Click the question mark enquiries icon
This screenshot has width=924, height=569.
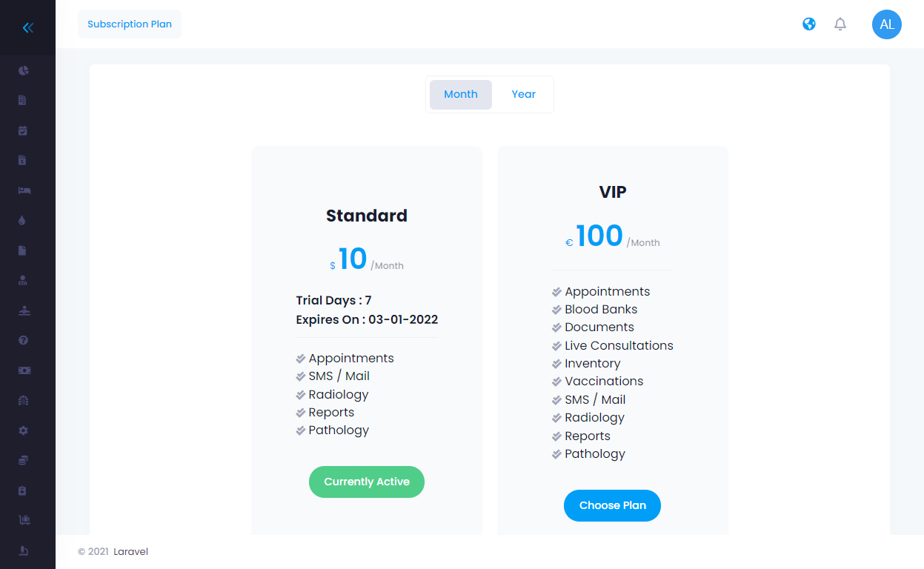click(x=23, y=340)
